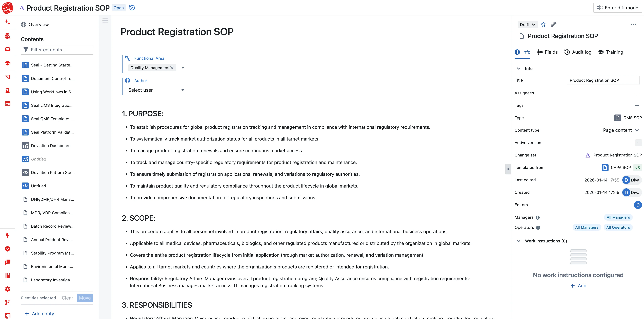Click the flask icon in sidebar

[8, 90]
